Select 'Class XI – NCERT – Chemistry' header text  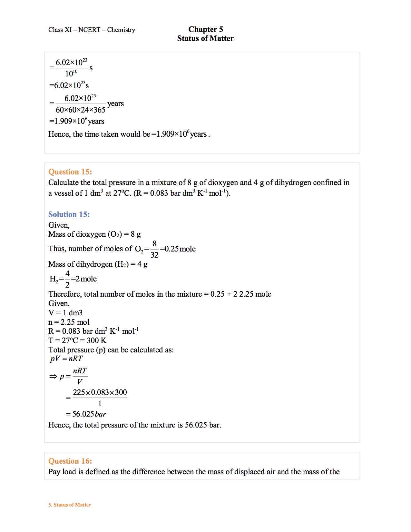point(92,30)
